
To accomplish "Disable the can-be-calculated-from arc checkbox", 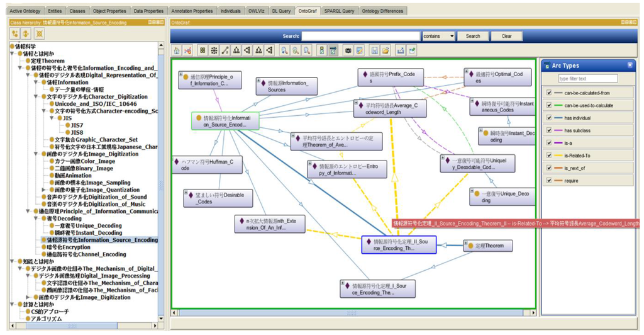I will click(550, 93).
